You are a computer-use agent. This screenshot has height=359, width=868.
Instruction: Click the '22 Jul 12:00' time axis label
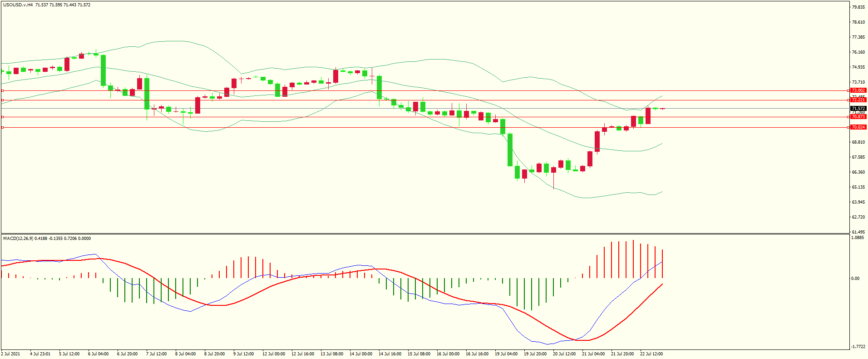(651, 354)
